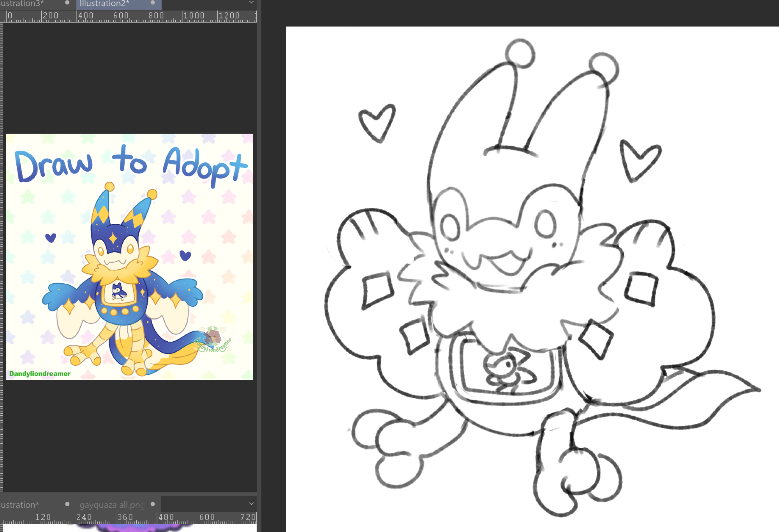Click the sketch canvas with the jester creature
Screen dimensions: 779x532
[532, 279]
